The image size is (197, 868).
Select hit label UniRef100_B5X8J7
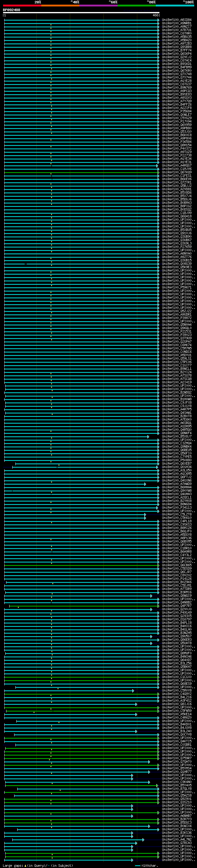[177, 436]
